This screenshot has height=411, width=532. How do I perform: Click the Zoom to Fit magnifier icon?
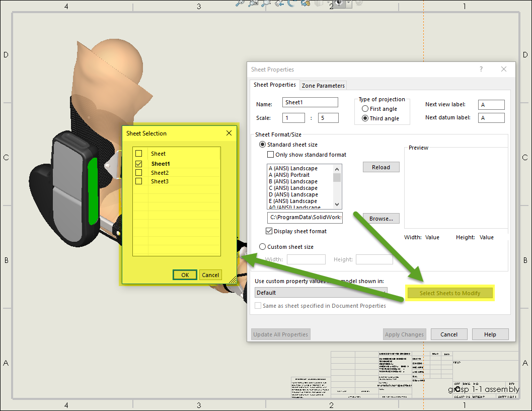pos(240,3)
